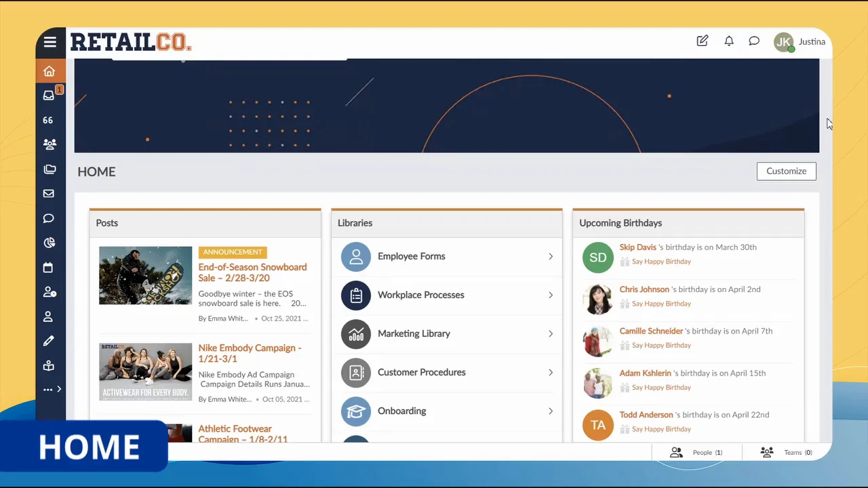Click the Employee Forms person icon
The image size is (868, 488).
coord(356,257)
